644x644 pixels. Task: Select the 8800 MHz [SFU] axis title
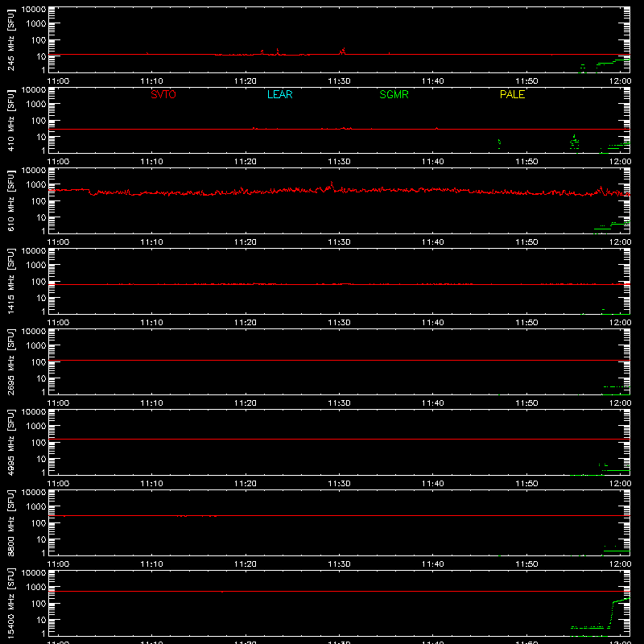pyautogui.click(x=11, y=522)
